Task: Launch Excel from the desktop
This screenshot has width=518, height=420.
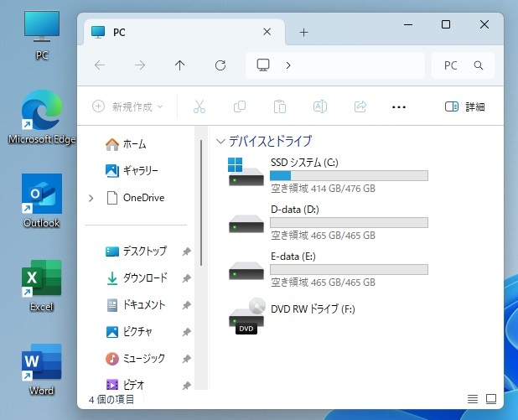Action: tap(42, 286)
